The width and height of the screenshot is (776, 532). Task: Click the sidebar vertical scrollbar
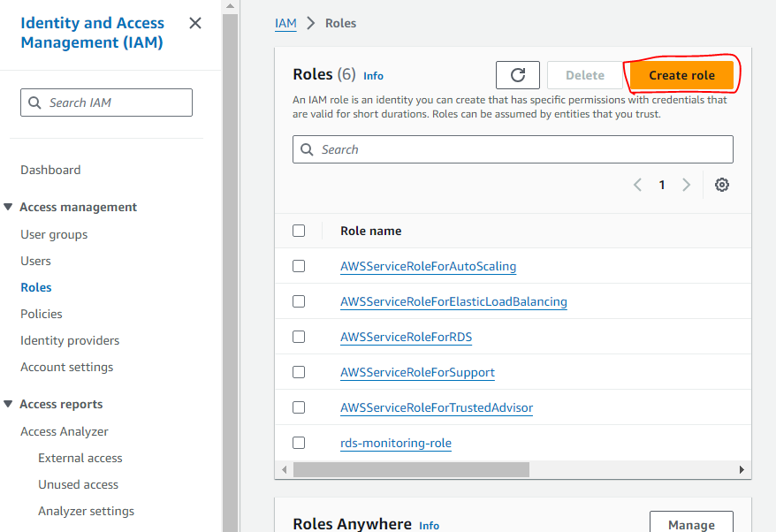[230, 272]
